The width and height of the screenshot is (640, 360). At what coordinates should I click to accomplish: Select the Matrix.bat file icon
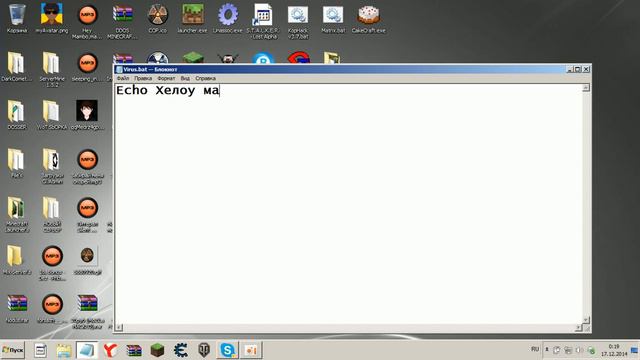click(x=333, y=19)
